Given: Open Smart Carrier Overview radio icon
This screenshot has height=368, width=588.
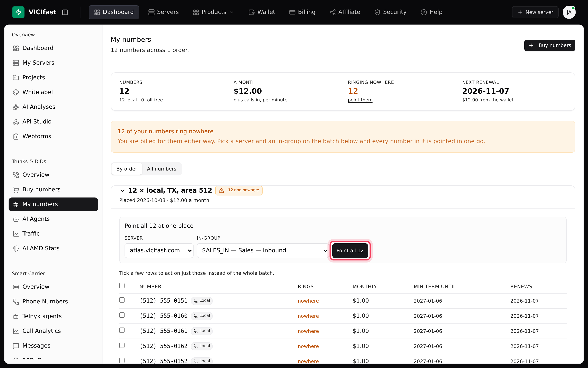Looking at the screenshot, I should click(16, 287).
